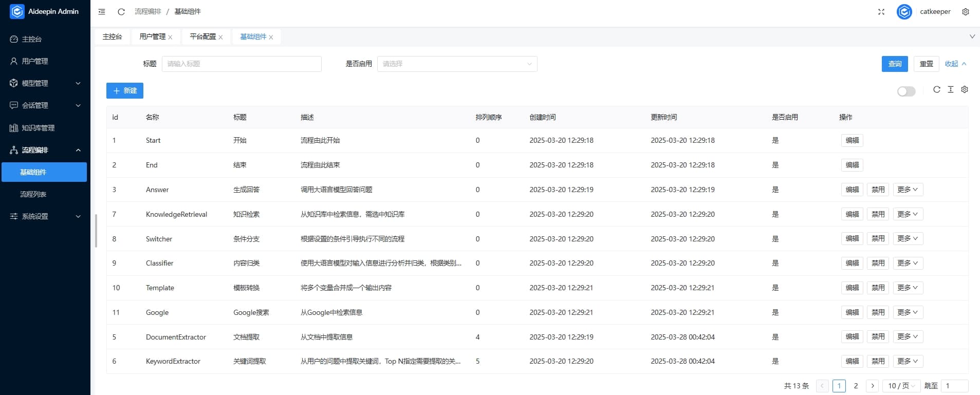Open the header settings gear icon
Image resolution: width=980 pixels, height=395 pixels.
966,11
